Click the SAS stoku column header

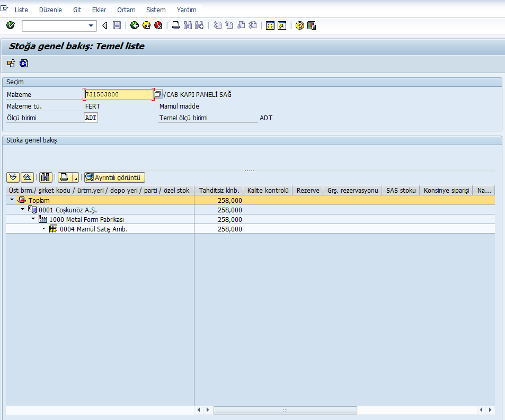[401, 190]
